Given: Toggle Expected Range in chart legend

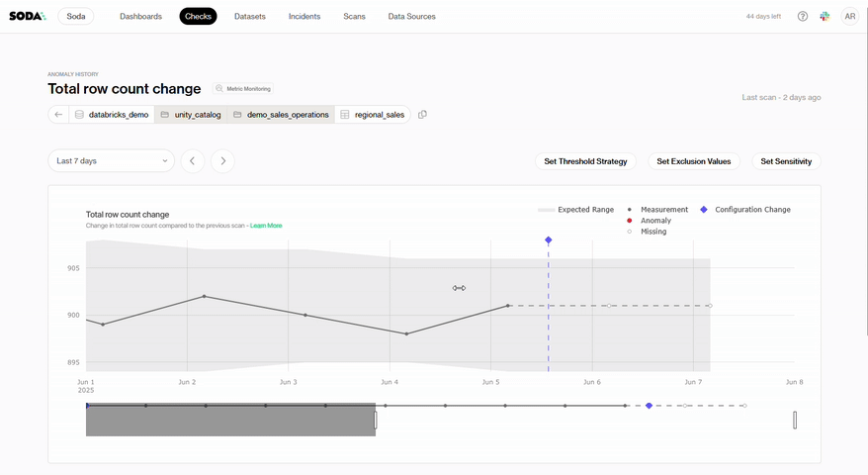Looking at the screenshot, I should pyautogui.click(x=575, y=210).
